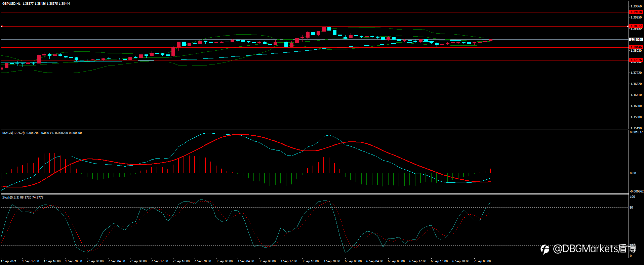
Task: Click the 1.37676 red price level tag
Action: coord(636,60)
